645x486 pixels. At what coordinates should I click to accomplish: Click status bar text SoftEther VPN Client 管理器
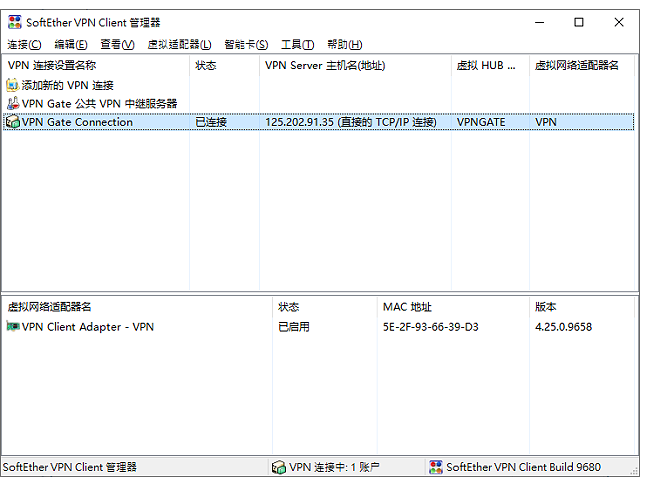point(70,467)
